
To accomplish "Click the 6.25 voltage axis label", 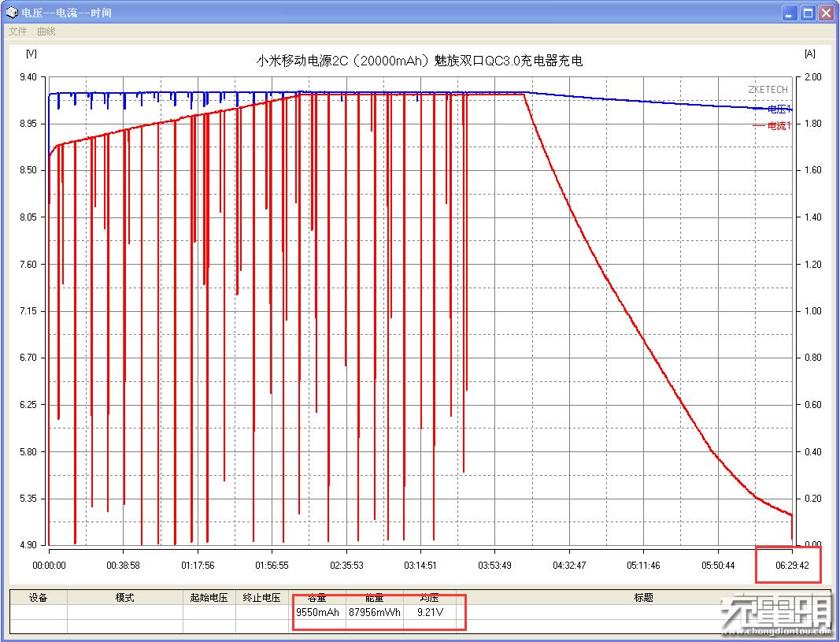I will click(28, 405).
